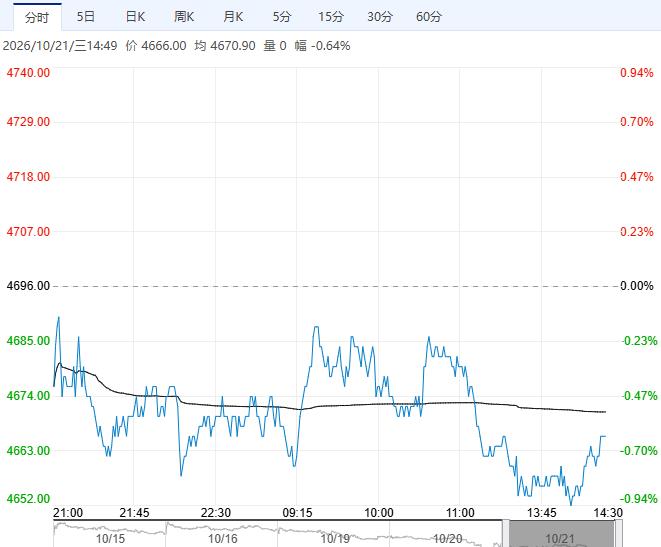
Task: Click the 幅 -0.64% change readout
Action: tap(322, 46)
